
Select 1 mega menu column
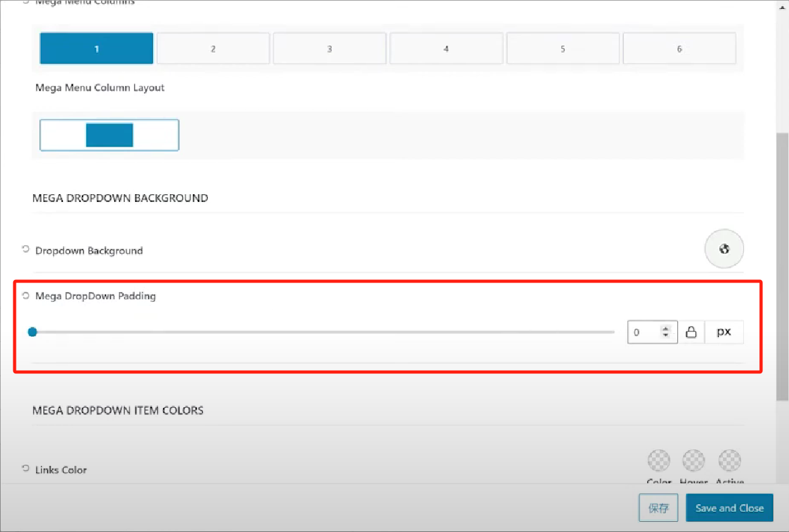96,49
